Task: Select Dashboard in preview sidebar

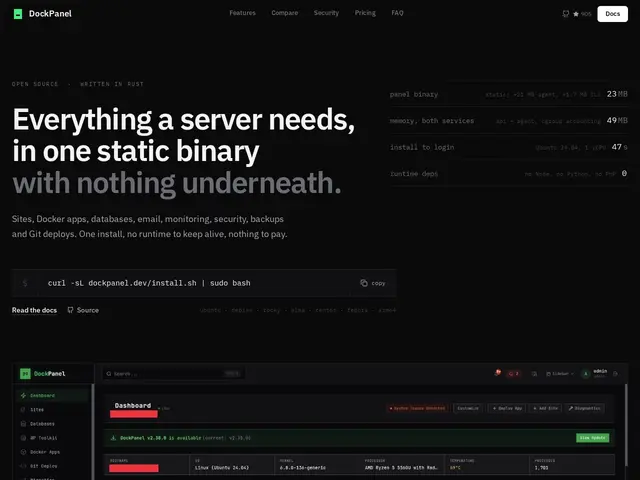Action: [x=52, y=396]
